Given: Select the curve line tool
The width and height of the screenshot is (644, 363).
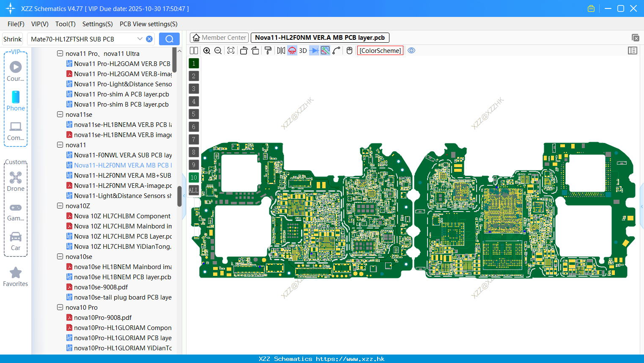Looking at the screenshot, I should [x=337, y=51].
